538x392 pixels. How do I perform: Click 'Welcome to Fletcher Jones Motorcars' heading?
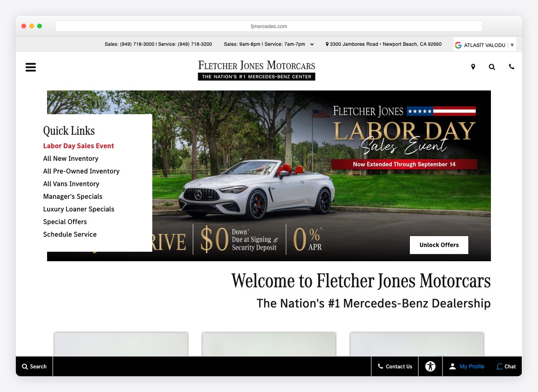pyautogui.click(x=361, y=281)
